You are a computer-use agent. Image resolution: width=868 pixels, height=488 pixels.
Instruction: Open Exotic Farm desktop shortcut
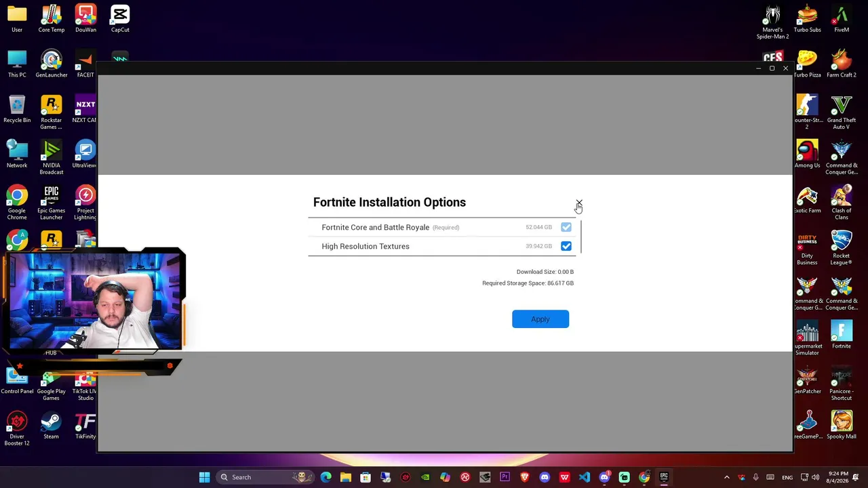click(x=807, y=200)
